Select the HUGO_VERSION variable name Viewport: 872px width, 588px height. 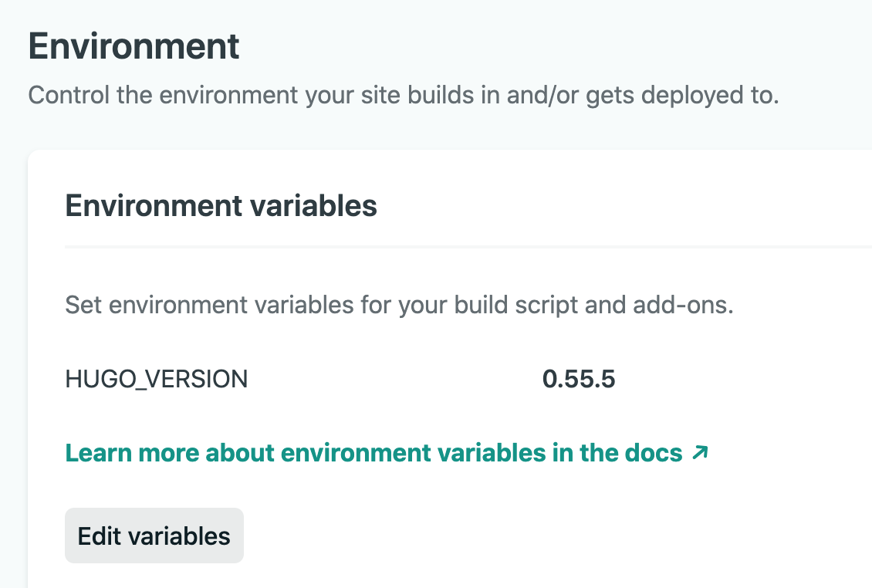coord(156,379)
